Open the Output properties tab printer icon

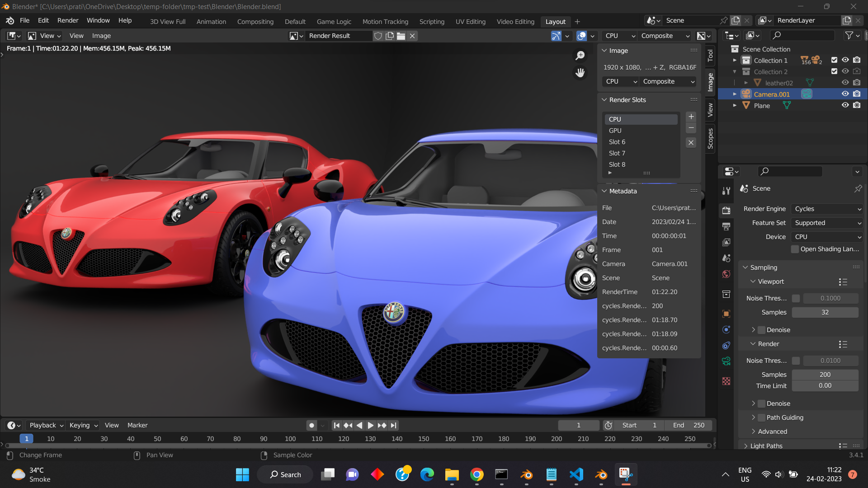point(726,226)
